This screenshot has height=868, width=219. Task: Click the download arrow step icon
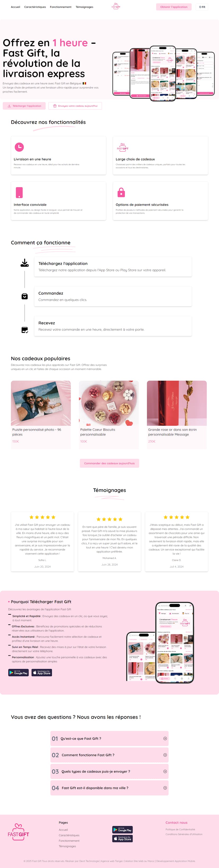coord(25,263)
